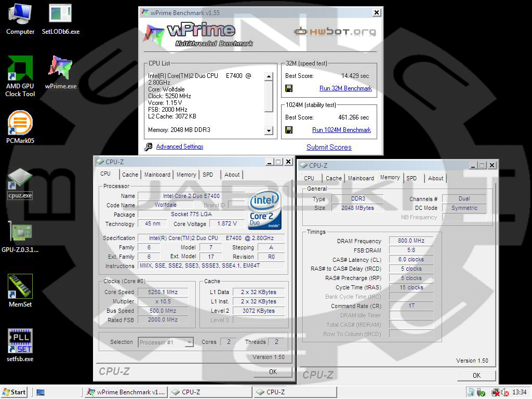Click the Rated FSB value 2000.0 MHz
Viewport: 532px width, 399px height.
click(163, 320)
